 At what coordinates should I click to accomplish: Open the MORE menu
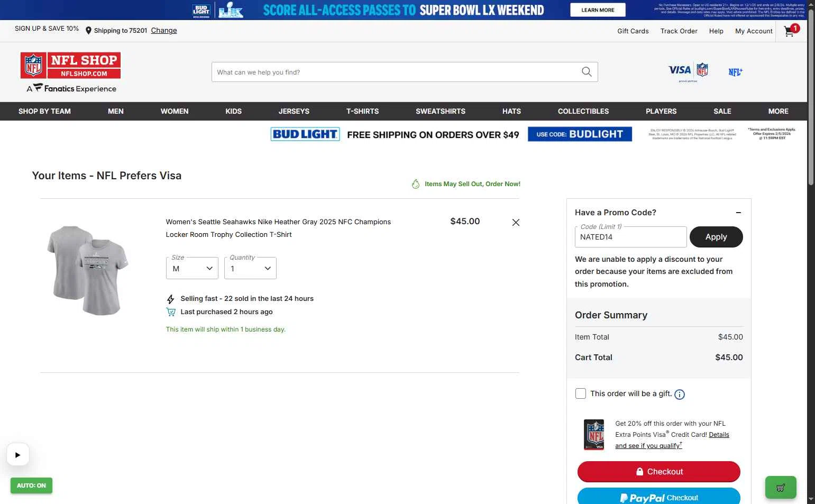coord(778,111)
